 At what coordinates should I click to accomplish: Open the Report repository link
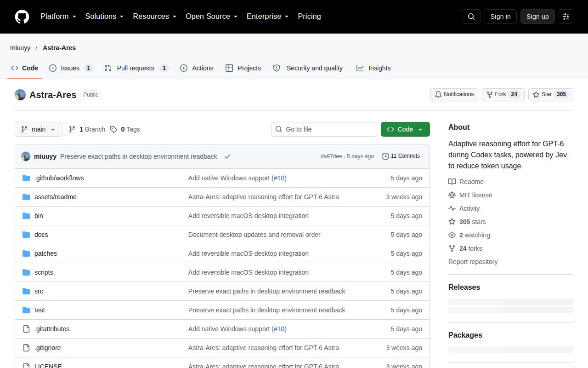[473, 262]
